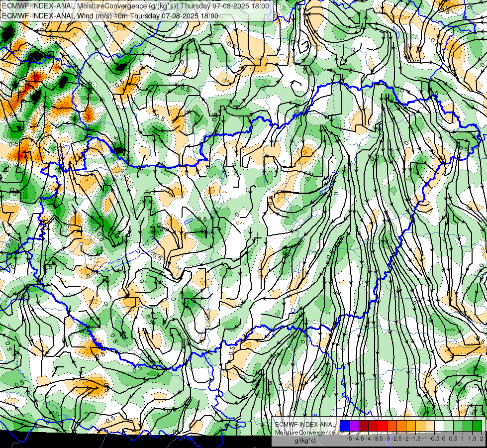Click the -1 tick label in the legend scale

(425, 439)
